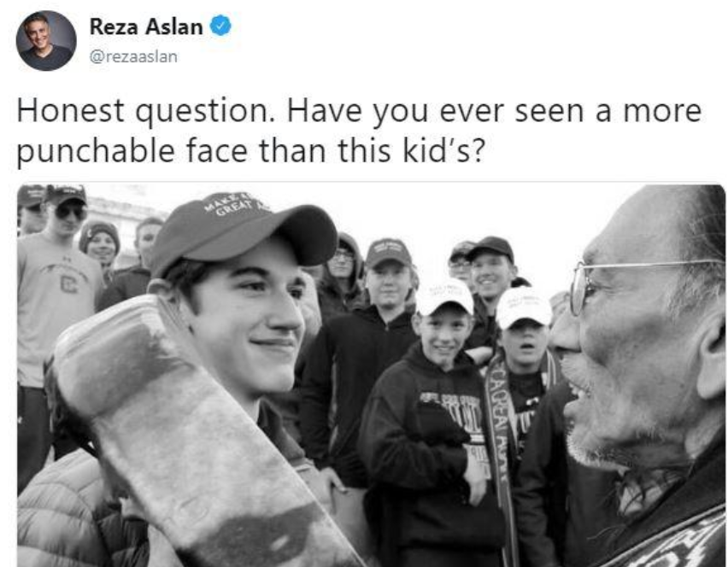This screenshot has height=567, width=728.
Task: Click the red cap in the photo
Action: (244, 232)
